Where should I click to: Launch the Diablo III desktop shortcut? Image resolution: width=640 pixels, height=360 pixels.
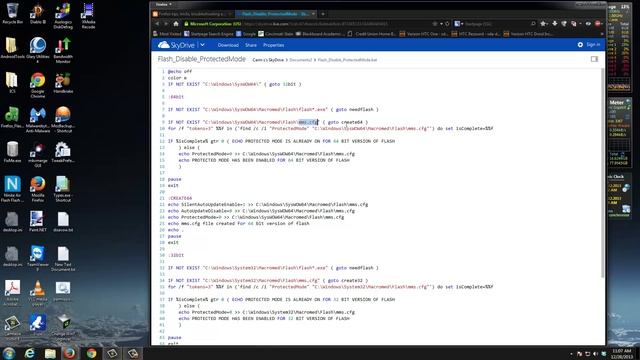[38, 13]
